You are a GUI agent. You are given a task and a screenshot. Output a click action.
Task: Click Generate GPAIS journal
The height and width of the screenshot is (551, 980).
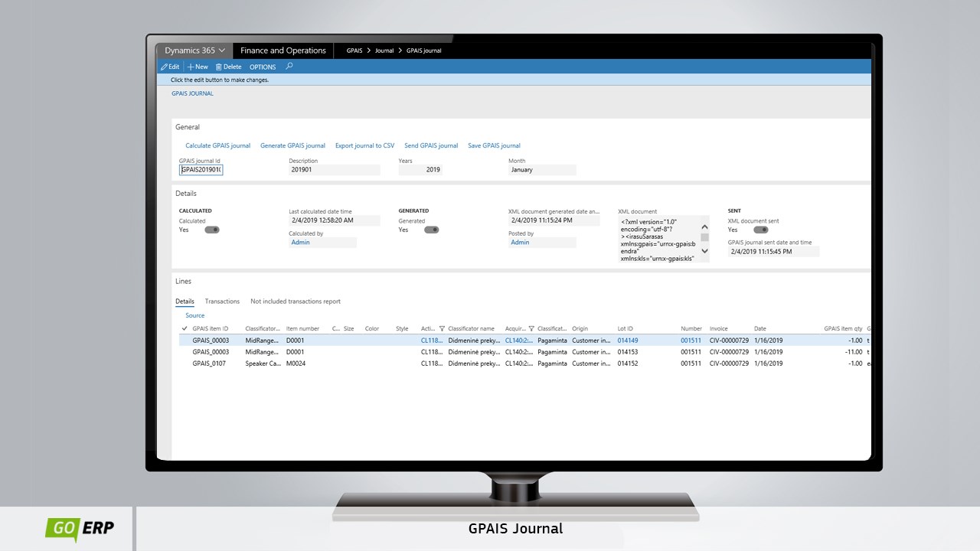pos(292,145)
